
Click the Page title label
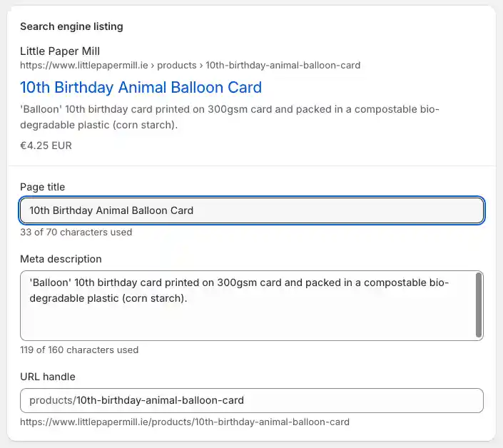click(x=42, y=187)
